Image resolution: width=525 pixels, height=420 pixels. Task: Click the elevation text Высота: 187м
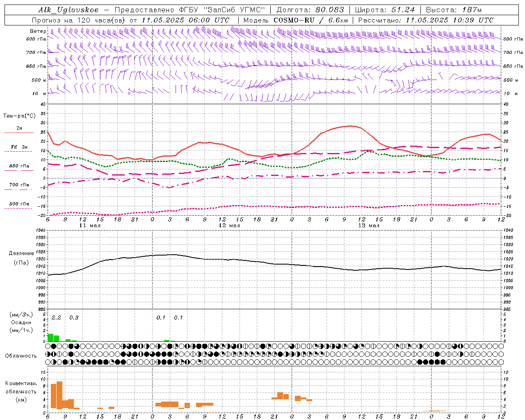coord(454,10)
